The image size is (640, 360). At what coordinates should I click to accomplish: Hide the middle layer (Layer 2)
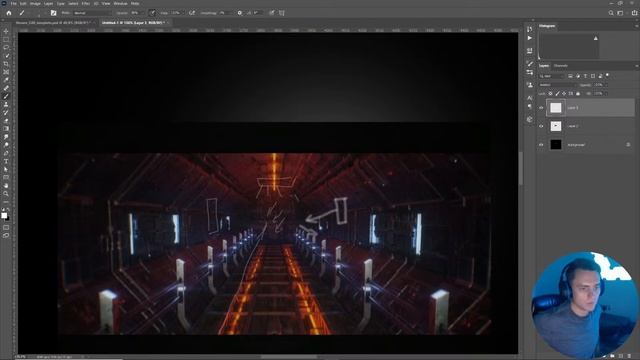(x=541, y=126)
